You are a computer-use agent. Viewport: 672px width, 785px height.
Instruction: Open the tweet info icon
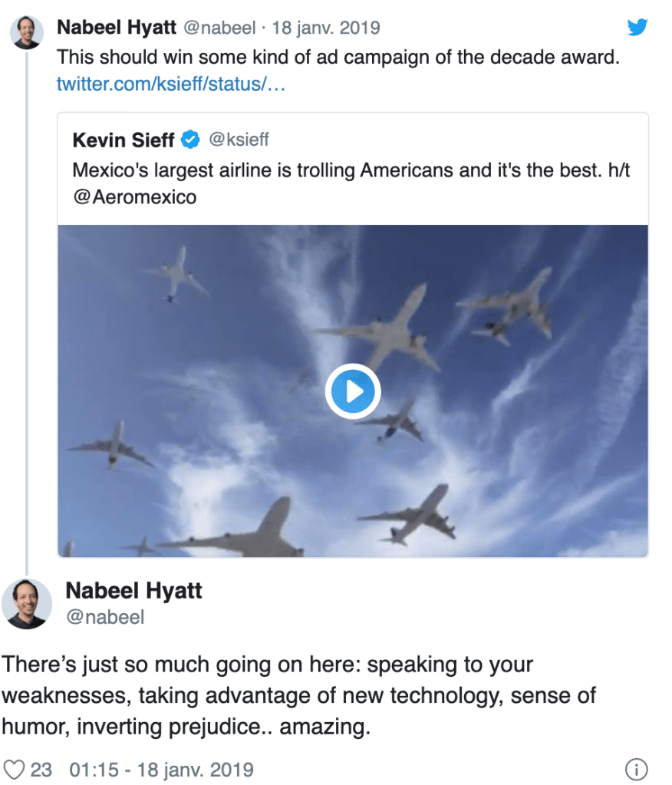pos(637,769)
